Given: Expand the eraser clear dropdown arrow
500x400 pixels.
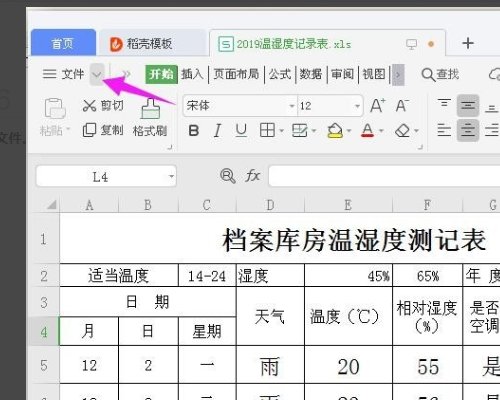Looking at the screenshot, I should pyautogui.click(x=416, y=131).
